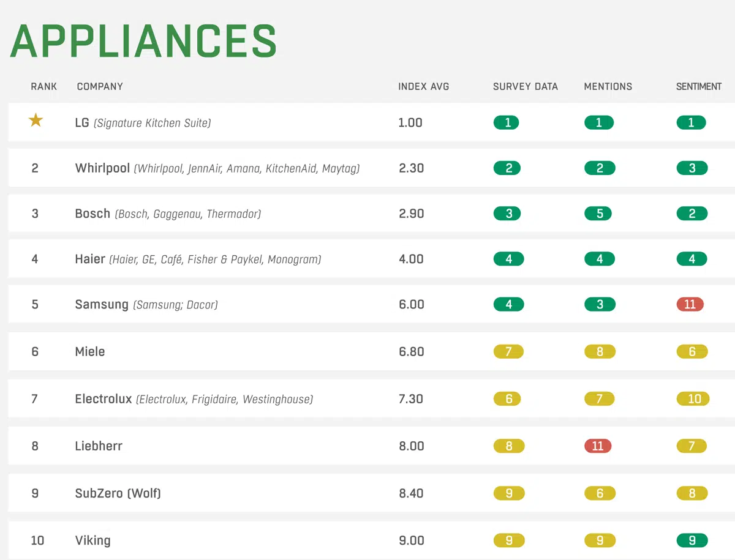This screenshot has width=735, height=560.
Task: Click Electrolux's sentiment badge 10
Action: click(693, 399)
